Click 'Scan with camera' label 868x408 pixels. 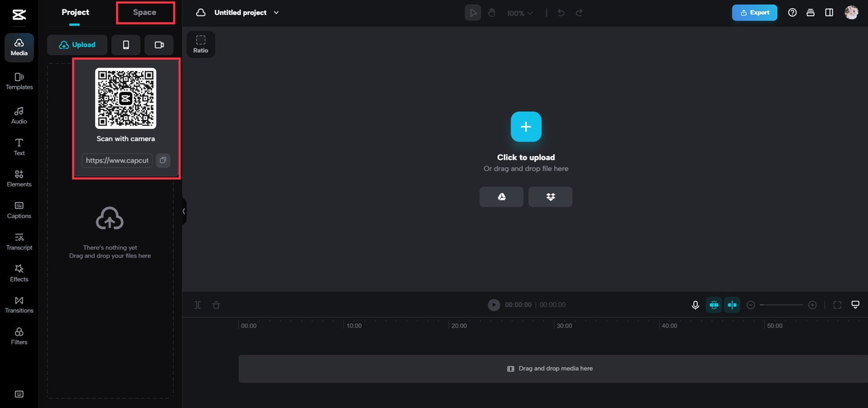pos(125,139)
